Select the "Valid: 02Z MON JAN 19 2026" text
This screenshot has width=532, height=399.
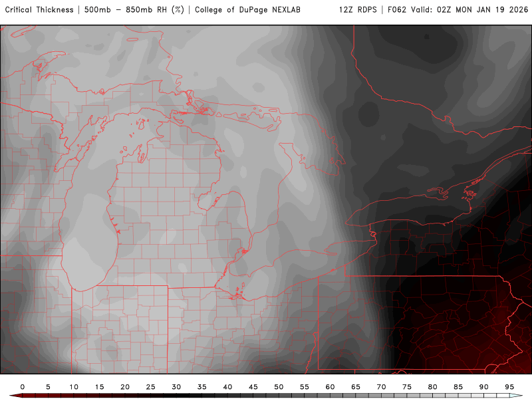(469, 10)
